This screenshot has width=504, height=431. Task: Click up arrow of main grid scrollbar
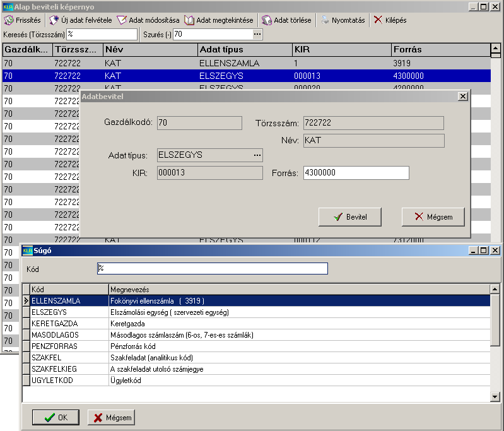[496, 48]
